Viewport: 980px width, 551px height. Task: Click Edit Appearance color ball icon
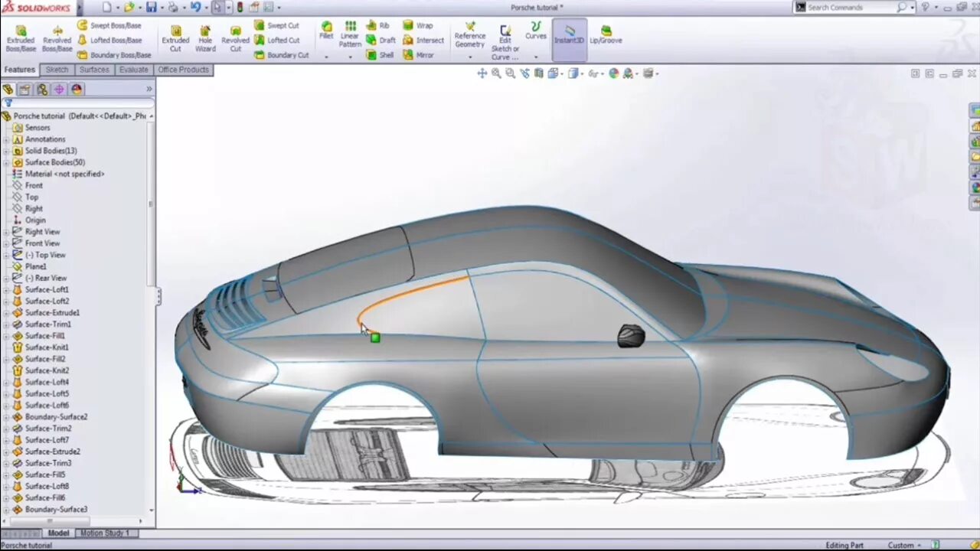click(x=613, y=73)
